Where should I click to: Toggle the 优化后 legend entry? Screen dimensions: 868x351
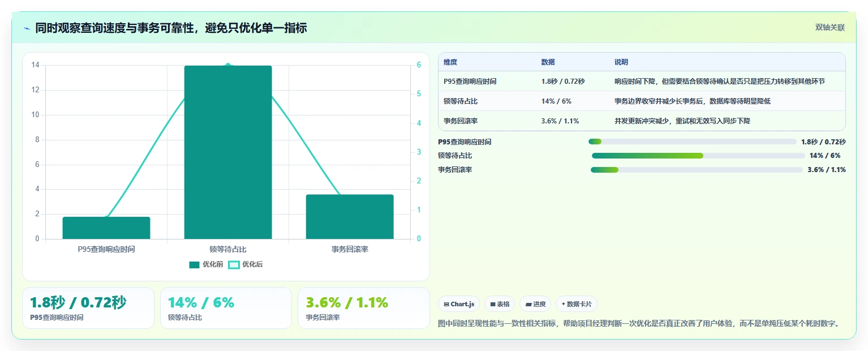tap(245, 264)
